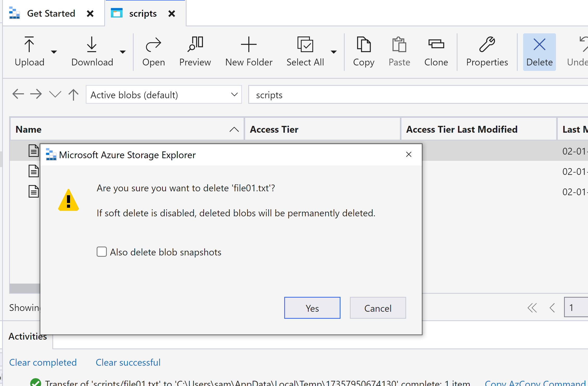Screen dimensions: 588x386
Task: Go to the previous results page
Action: coord(552,308)
